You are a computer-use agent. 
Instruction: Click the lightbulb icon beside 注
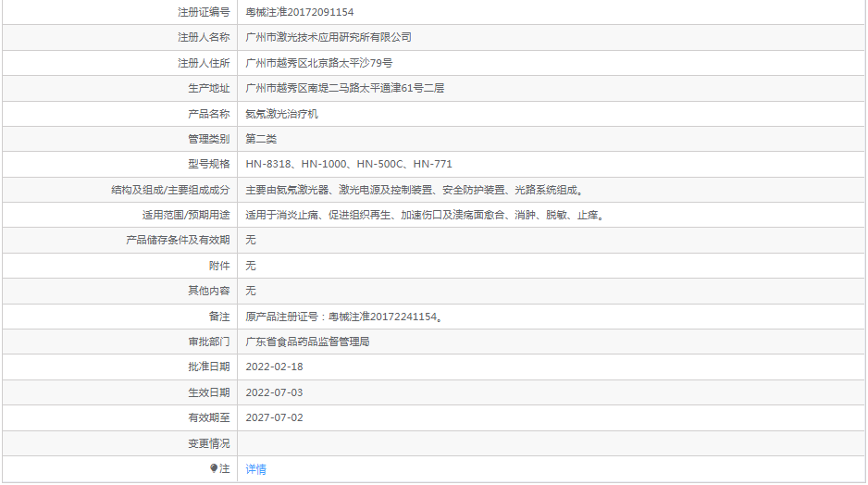click(x=214, y=468)
